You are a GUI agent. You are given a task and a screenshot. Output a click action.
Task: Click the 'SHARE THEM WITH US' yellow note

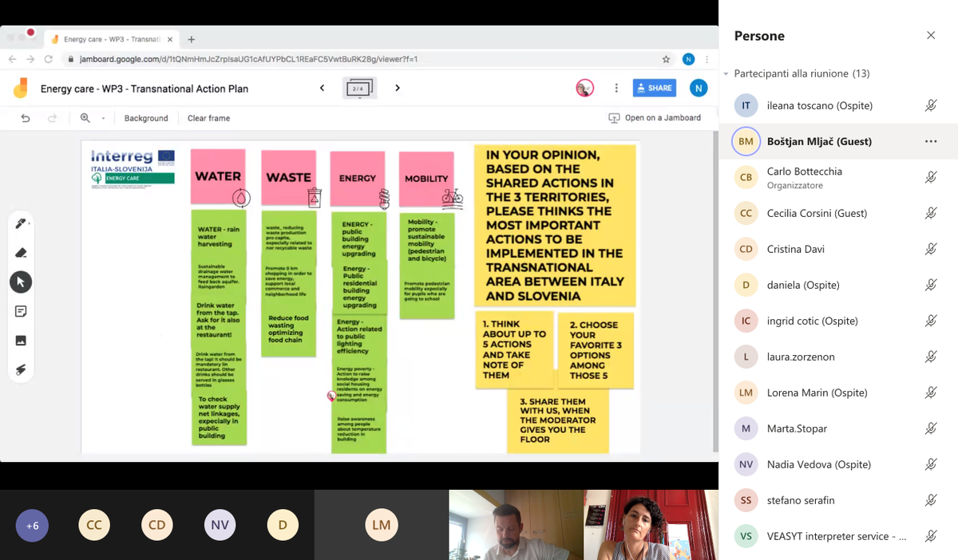click(558, 421)
